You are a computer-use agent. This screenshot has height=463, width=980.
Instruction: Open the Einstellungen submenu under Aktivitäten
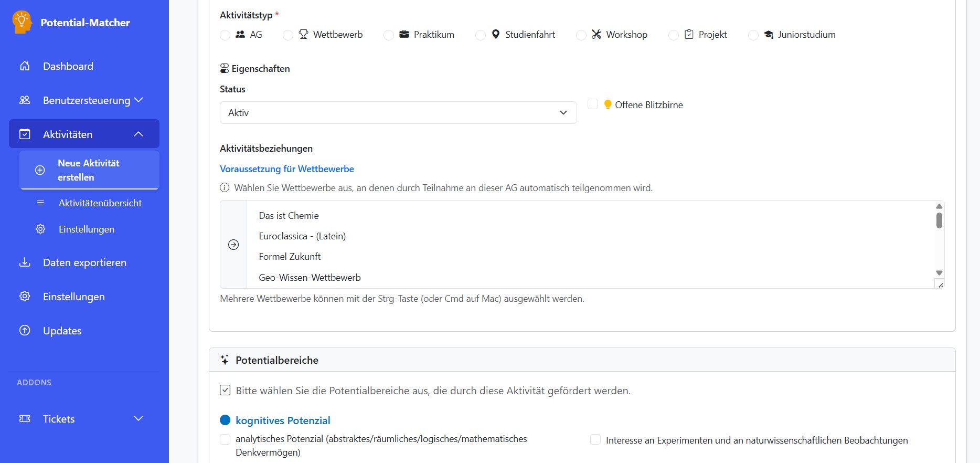[x=89, y=229]
